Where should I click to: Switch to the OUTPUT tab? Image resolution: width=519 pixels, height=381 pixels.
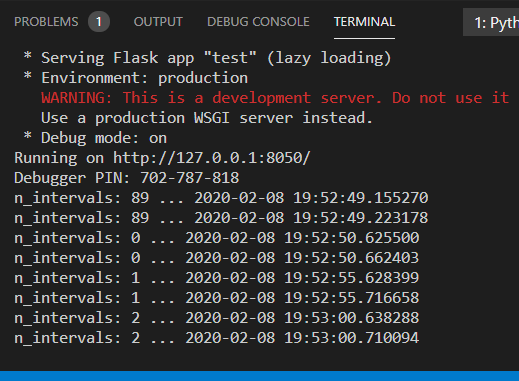[x=158, y=22]
